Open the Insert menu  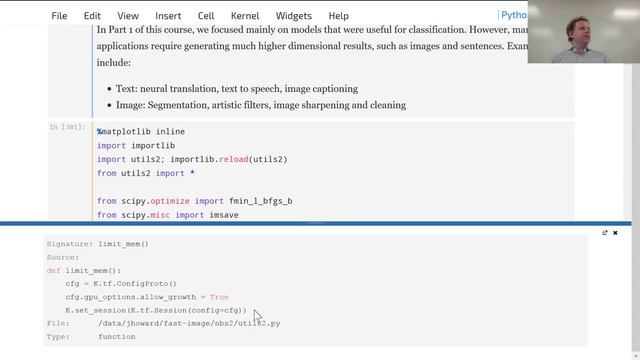pos(168,16)
